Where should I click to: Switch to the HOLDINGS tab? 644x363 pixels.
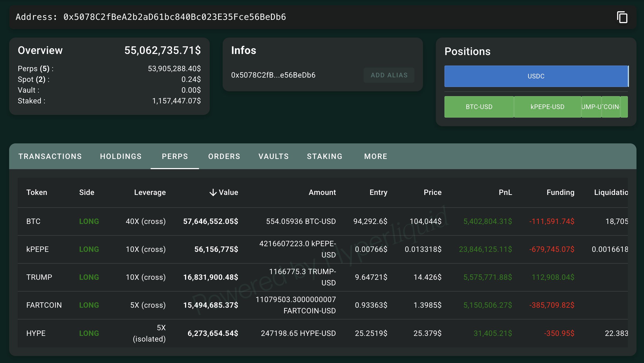121,156
